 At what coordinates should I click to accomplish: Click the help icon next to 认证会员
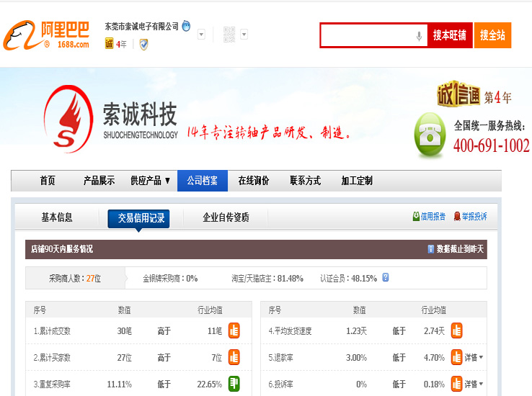(386, 277)
